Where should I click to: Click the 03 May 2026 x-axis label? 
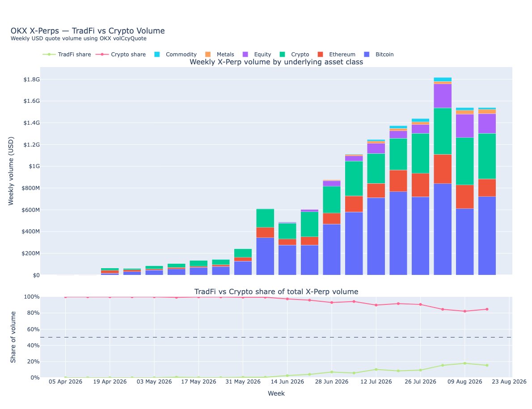(154, 382)
